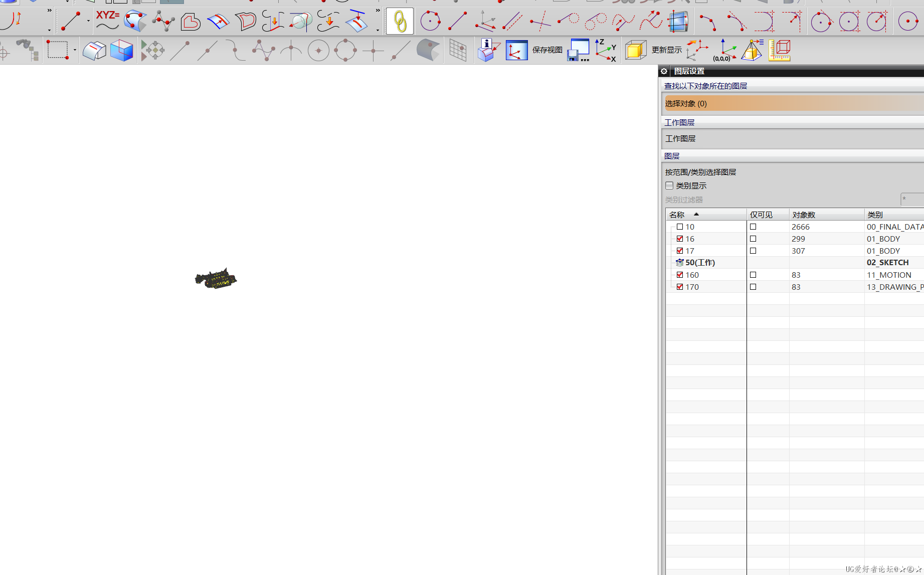Toggle the enable snap point icon
Screen dimensions: 924x575
(x=152, y=50)
